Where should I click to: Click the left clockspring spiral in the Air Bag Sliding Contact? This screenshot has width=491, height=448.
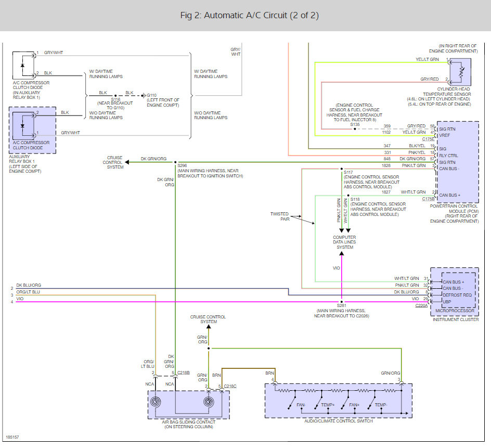pyautogui.click(x=156, y=402)
